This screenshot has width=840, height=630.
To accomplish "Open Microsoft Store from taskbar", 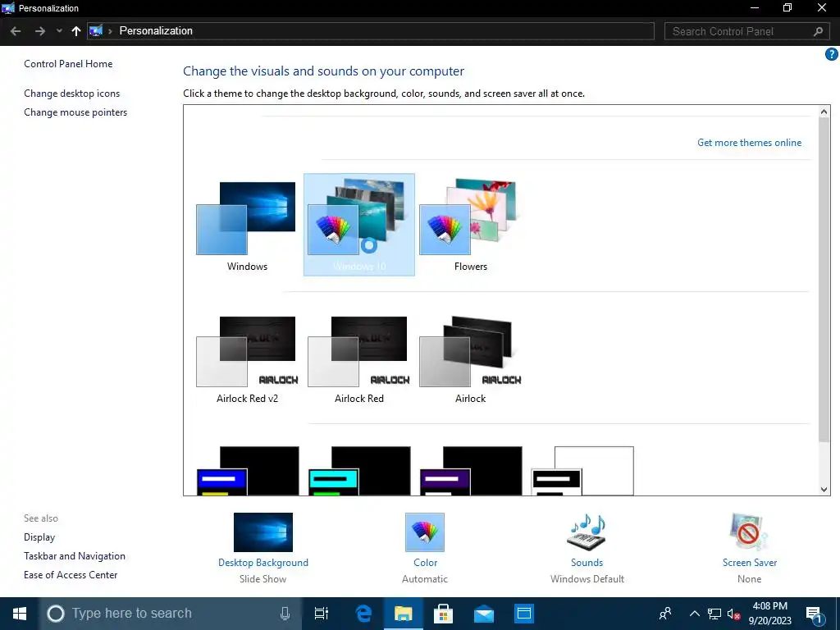I will click(443, 614).
